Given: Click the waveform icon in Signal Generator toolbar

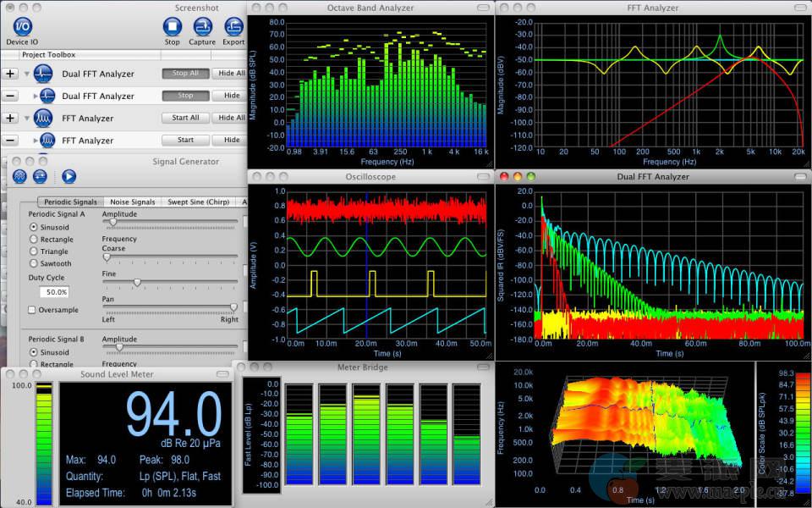Looking at the screenshot, I should click(x=20, y=176).
